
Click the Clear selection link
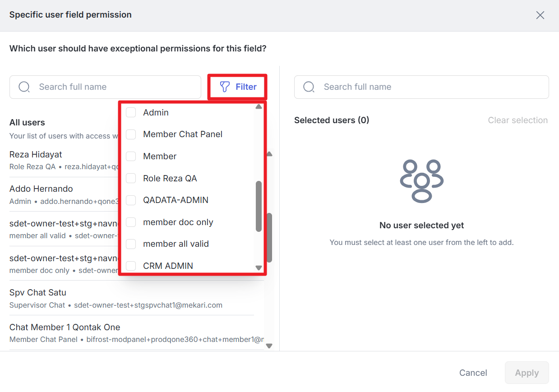517,120
